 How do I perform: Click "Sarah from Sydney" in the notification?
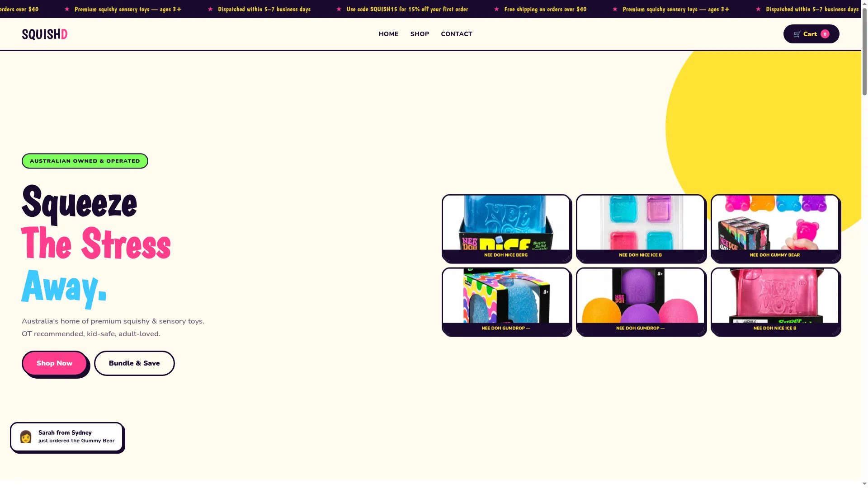[65, 433]
